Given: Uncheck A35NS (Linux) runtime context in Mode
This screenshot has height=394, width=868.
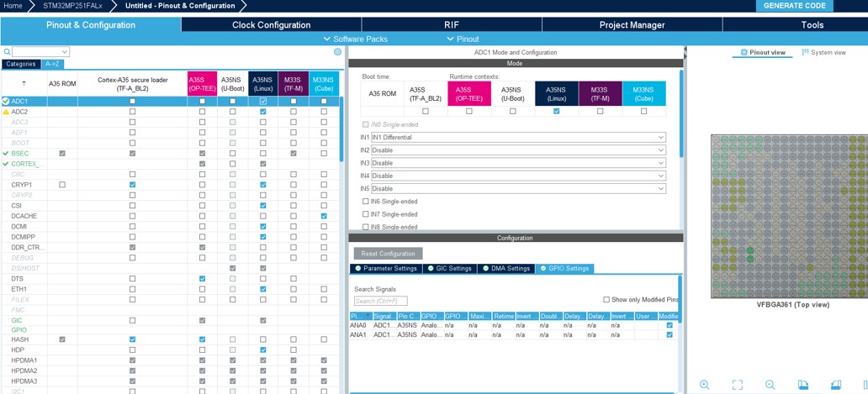Looking at the screenshot, I should (556, 111).
